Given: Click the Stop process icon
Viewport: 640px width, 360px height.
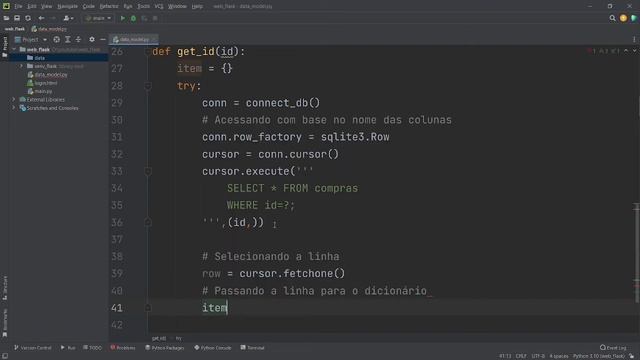Looking at the screenshot, I should pos(155,18).
